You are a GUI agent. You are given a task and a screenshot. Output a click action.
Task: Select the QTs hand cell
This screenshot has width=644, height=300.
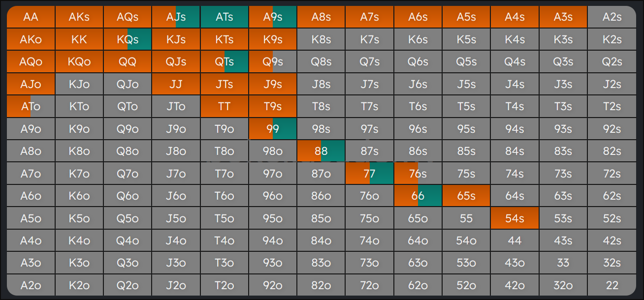point(225,61)
